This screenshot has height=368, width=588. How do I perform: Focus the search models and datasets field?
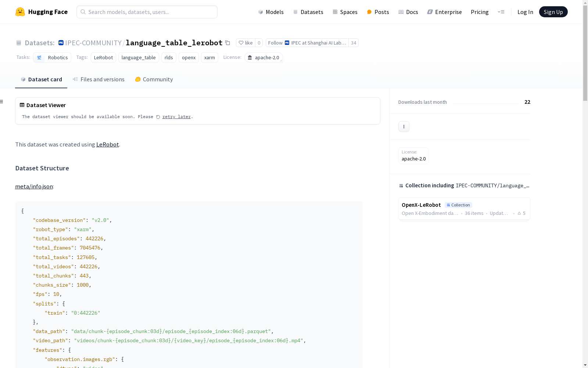[x=147, y=12]
